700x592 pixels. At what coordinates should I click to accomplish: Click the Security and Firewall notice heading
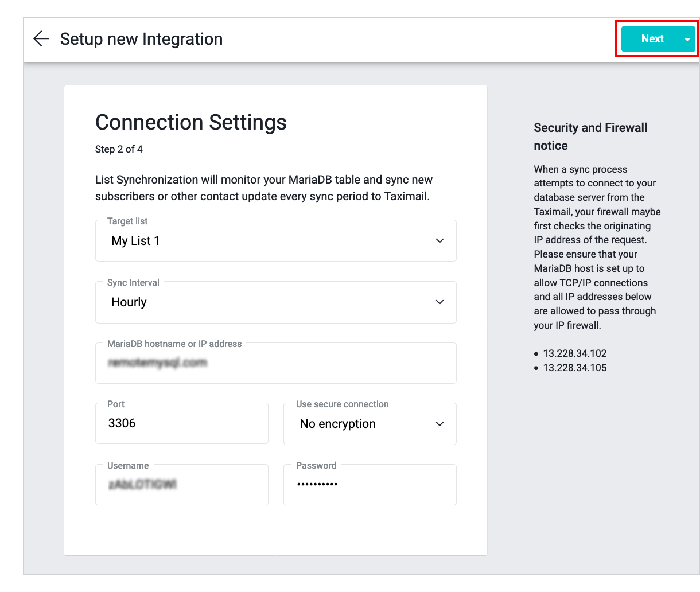590,137
